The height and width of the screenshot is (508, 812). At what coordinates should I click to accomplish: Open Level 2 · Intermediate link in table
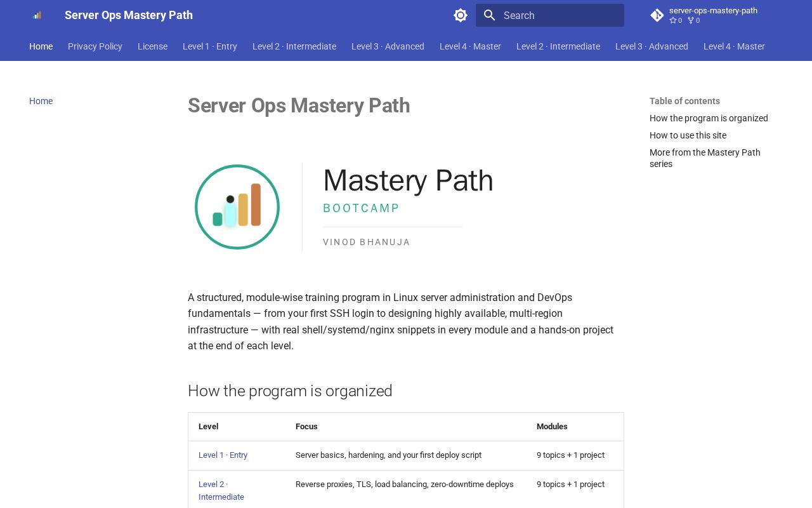[221, 490]
